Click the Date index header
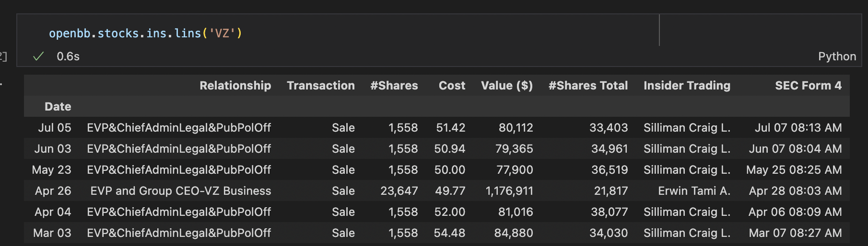This screenshot has width=868, height=246. [58, 107]
